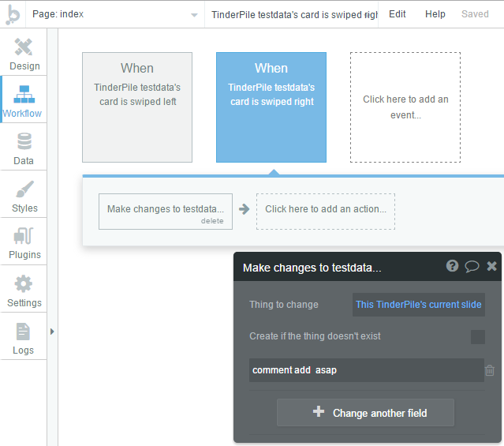Image resolution: width=504 pixels, height=446 pixels.
Task: Expand the sidebar collapse arrow
Action: 52,332
